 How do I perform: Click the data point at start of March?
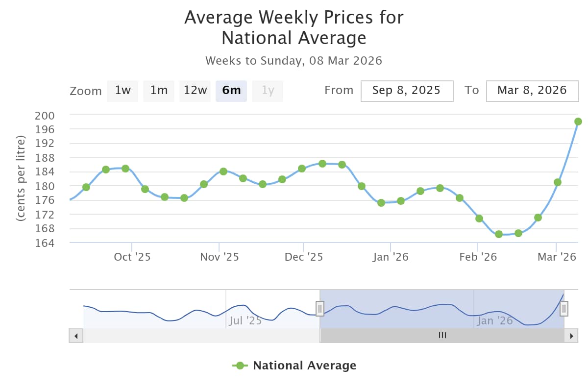click(x=558, y=182)
